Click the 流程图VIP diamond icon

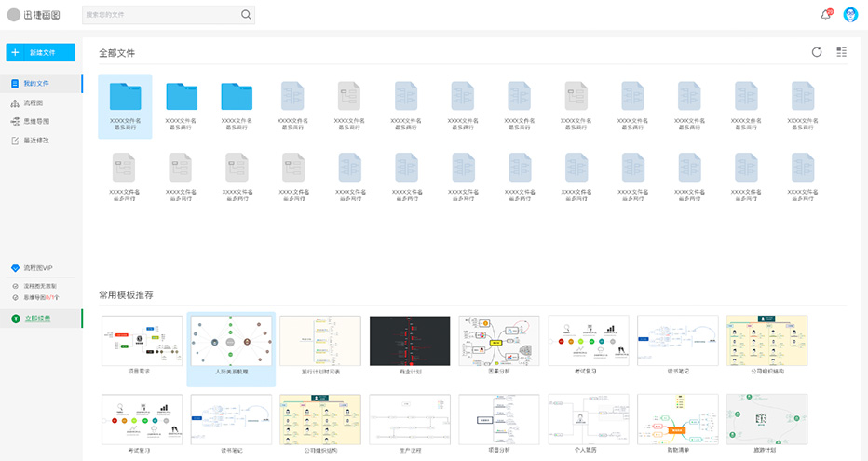pyautogui.click(x=15, y=268)
